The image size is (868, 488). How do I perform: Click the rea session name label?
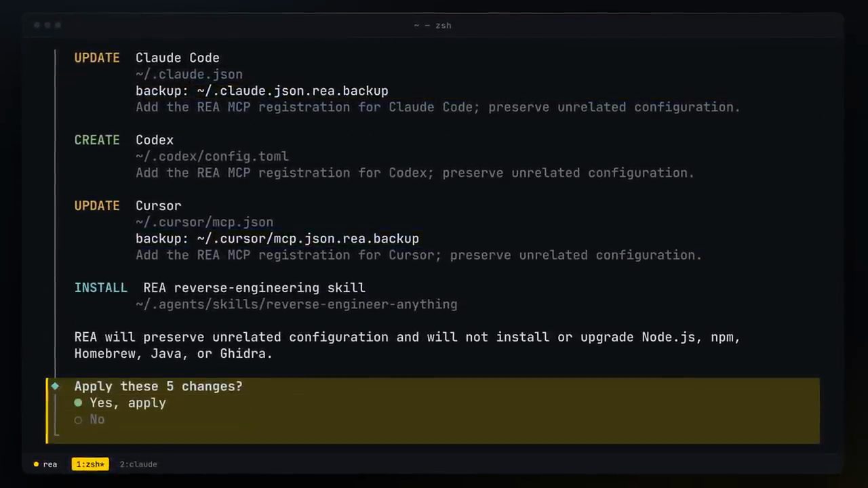(x=50, y=464)
